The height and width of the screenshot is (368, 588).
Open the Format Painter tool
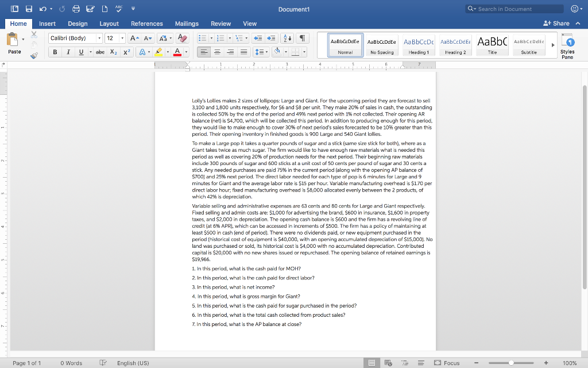[33, 54]
